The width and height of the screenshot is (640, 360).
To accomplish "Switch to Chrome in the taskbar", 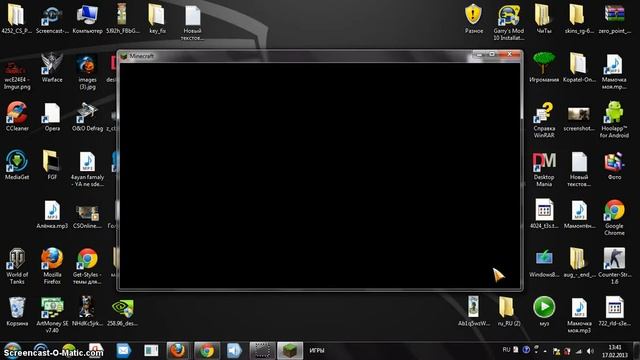I will [207, 350].
